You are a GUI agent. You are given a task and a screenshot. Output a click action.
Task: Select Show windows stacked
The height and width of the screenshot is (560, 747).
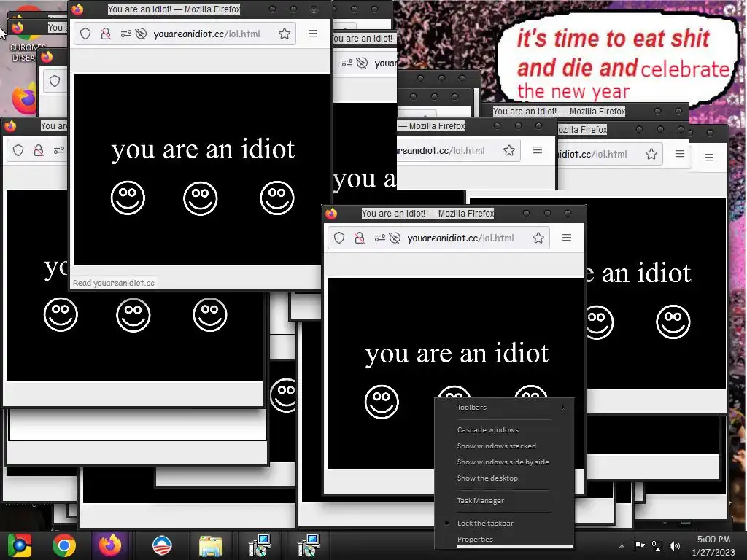496,446
